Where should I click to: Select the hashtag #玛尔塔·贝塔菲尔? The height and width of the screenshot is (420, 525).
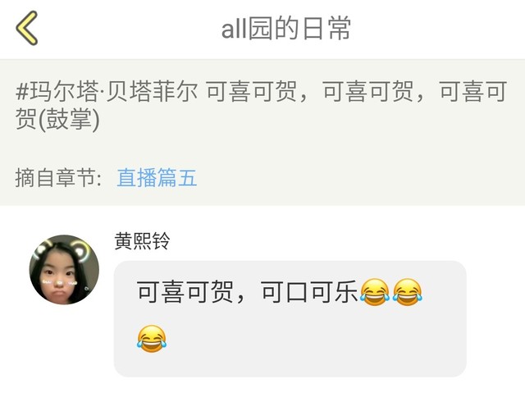107,91
